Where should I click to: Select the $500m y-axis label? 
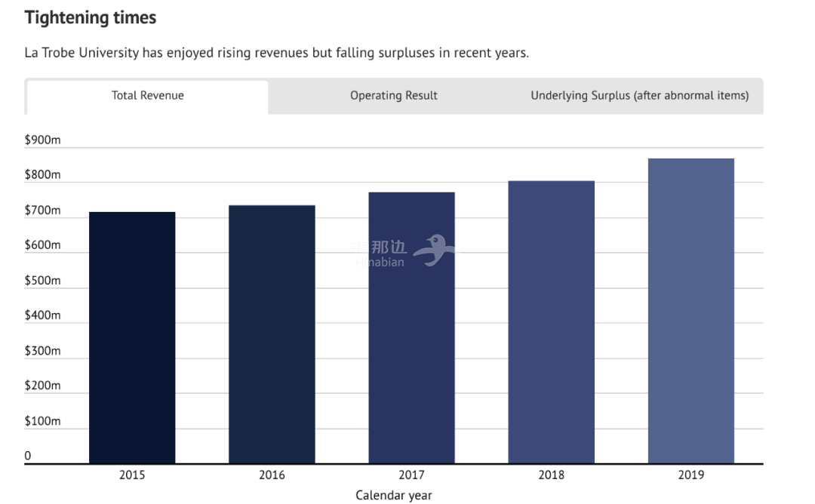[x=42, y=281]
